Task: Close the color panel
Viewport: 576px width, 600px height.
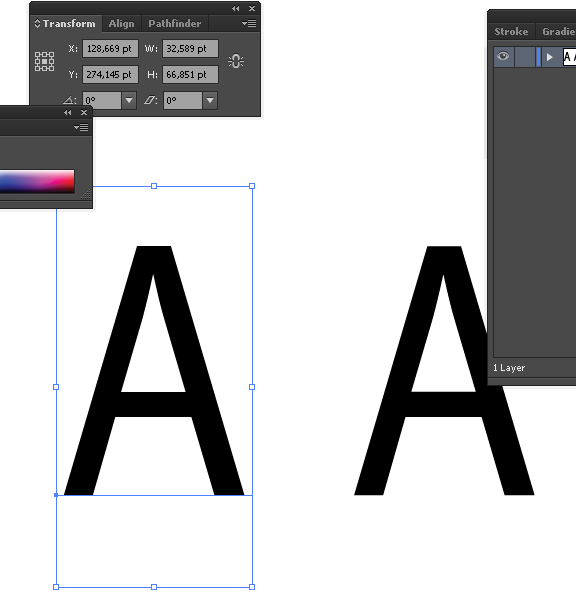Action: [x=84, y=112]
